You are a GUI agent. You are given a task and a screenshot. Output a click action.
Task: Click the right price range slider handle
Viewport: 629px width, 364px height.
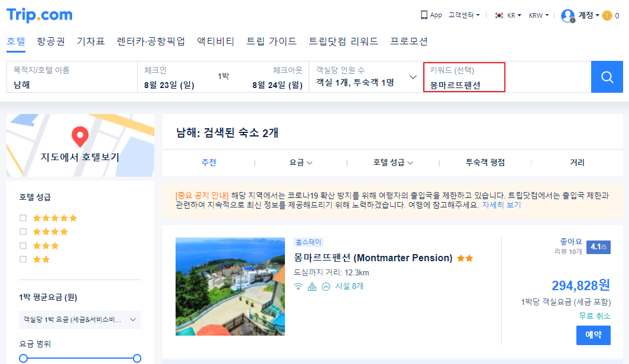(137, 358)
